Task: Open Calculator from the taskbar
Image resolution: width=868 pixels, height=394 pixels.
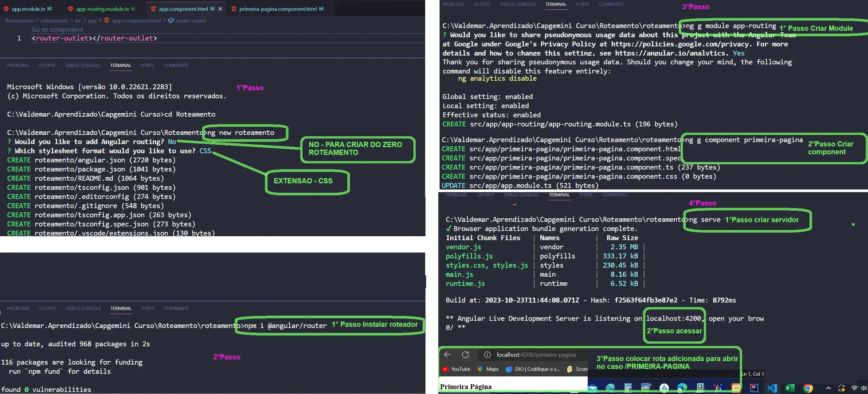Action: [628, 388]
